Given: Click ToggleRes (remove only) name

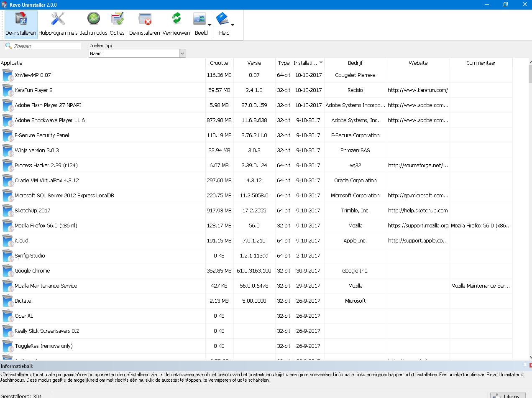Looking at the screenshot, I should pos(43,346).
